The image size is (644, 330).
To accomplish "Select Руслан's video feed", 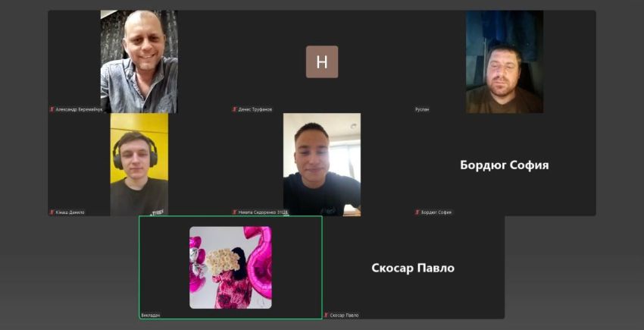I will [x=505, y=61].
